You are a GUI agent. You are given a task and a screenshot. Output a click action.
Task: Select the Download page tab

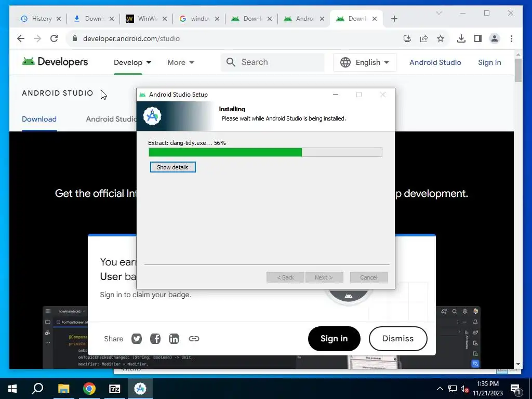pyautogui.click(x=39, y=119)
